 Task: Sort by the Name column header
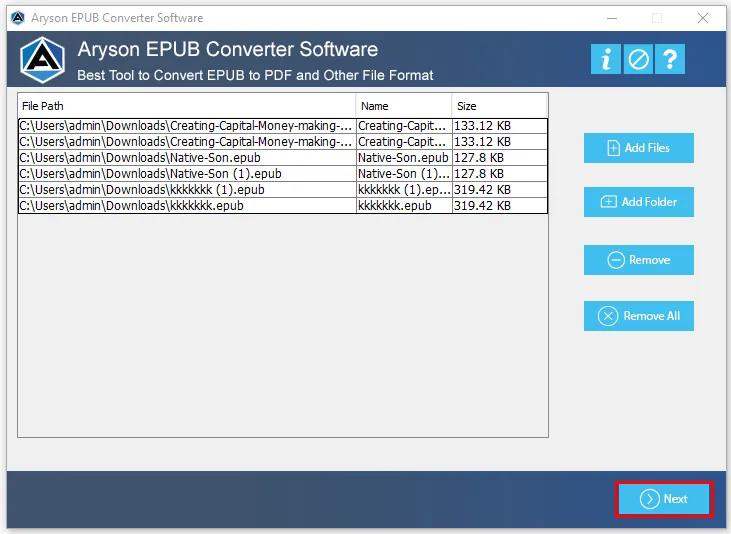(404, 106)
